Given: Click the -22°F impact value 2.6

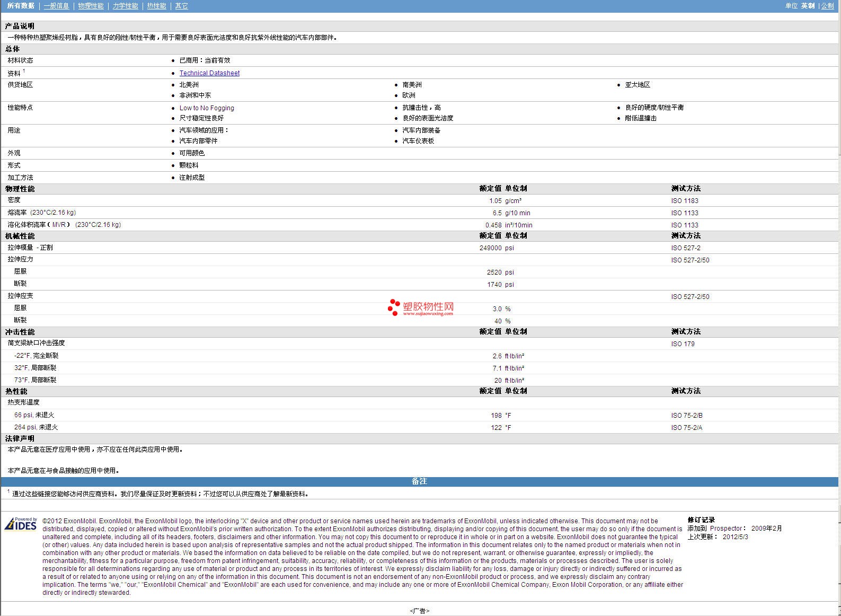Looking at the screenshot, I should tap(497, 356).
